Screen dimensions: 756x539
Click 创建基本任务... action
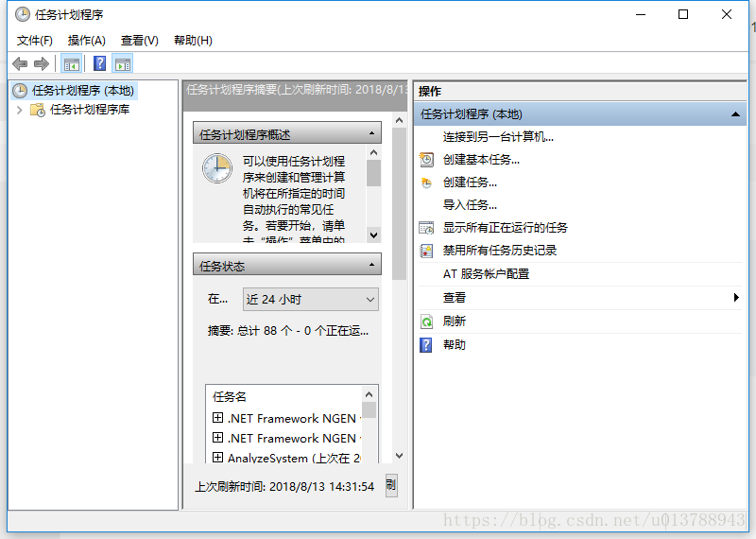481,160
